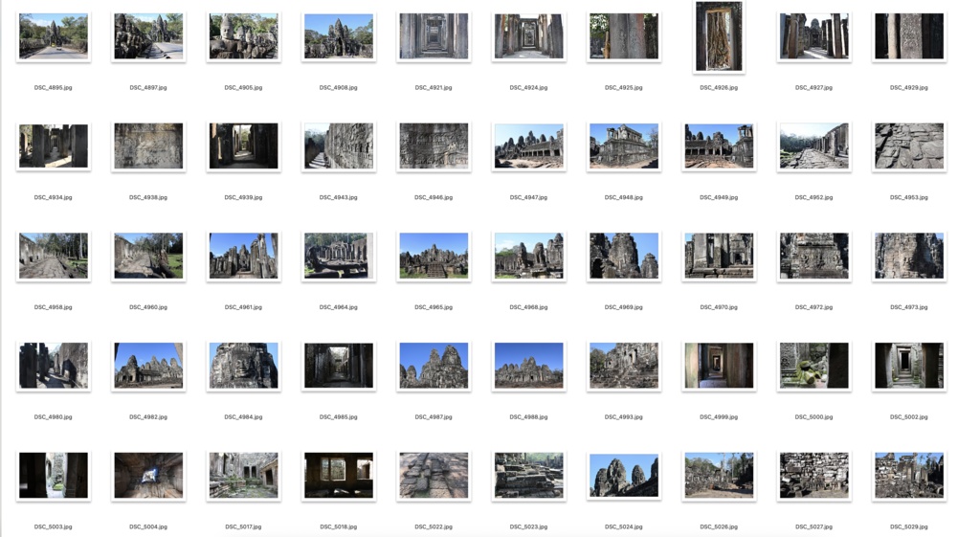Select the DSC_4929.jpg photo thumbnail
Screen dimensions: 980x537
tap(909, 36)
